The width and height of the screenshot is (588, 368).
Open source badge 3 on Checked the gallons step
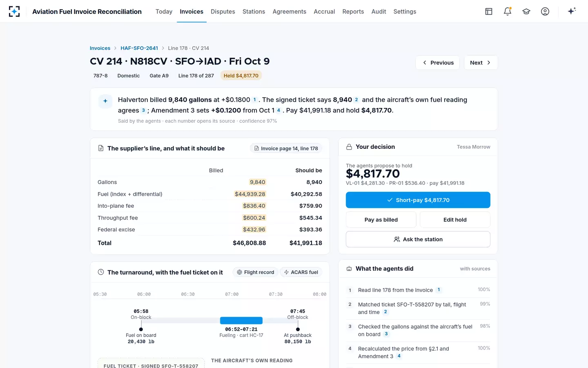click(386, 334)
